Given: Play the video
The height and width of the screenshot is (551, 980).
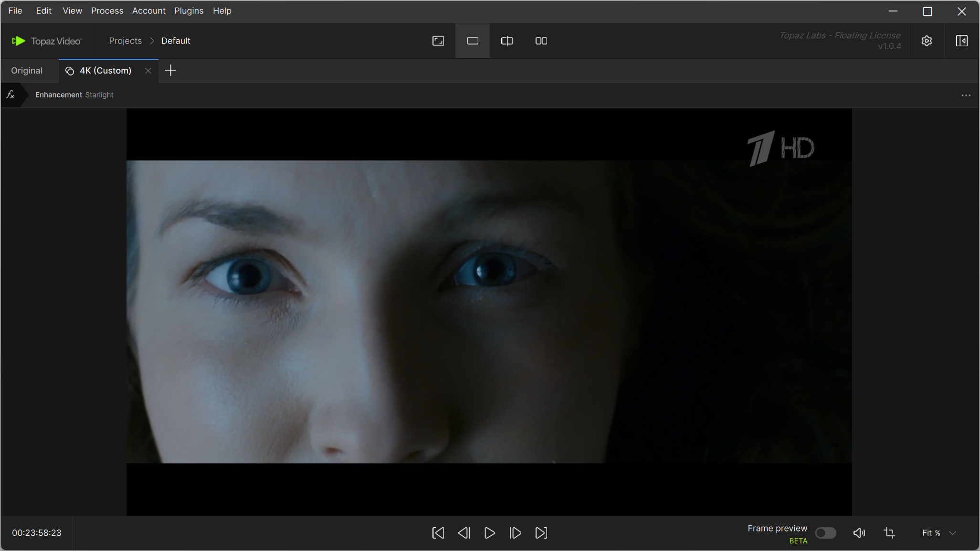Looking at the screenshot, I should (489, 533).
